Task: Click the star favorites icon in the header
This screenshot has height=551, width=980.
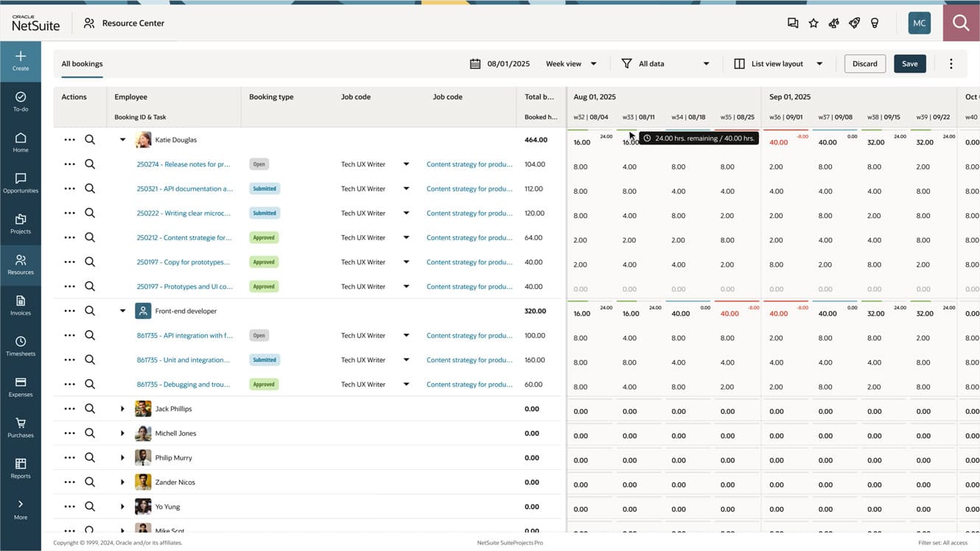Action: [x=813, y=23]
